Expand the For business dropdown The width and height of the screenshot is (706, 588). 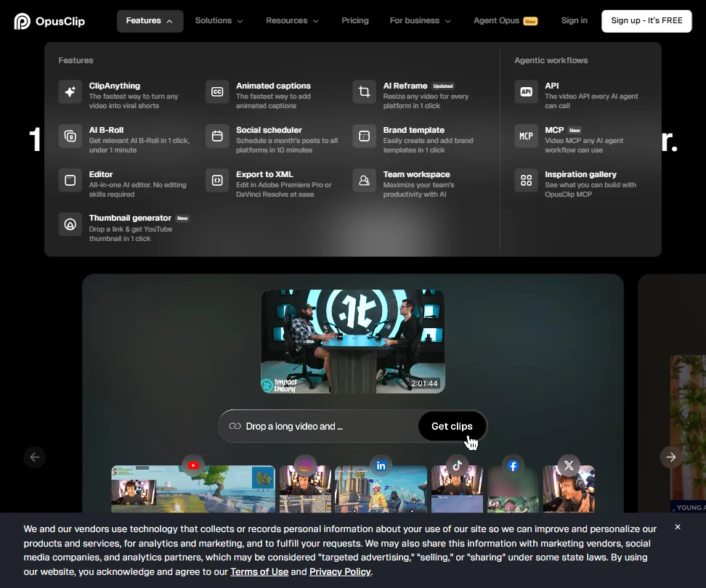(420, 21)
